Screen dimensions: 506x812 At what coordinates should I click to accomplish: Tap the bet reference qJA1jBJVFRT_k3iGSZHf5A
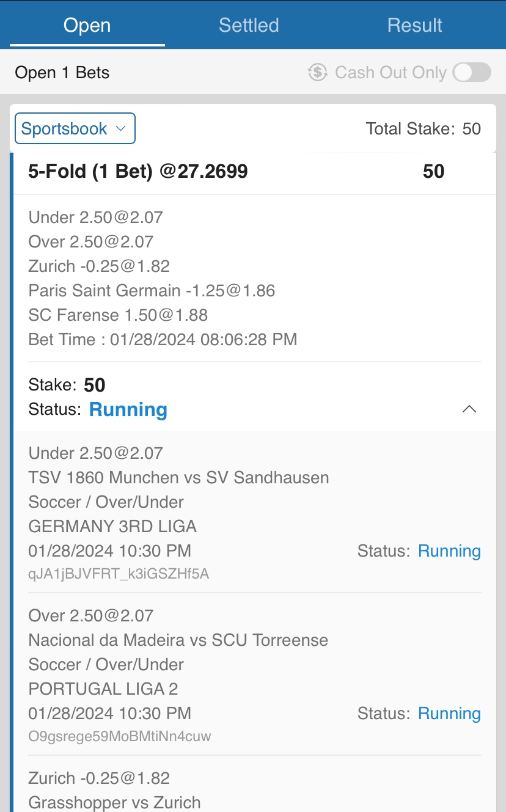(119, 574)
